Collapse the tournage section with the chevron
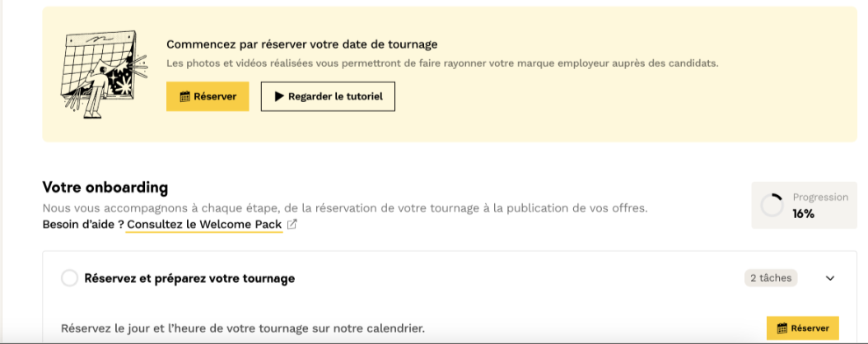The width and height of the screenshot is (868, 344). (x=829, y=278)
